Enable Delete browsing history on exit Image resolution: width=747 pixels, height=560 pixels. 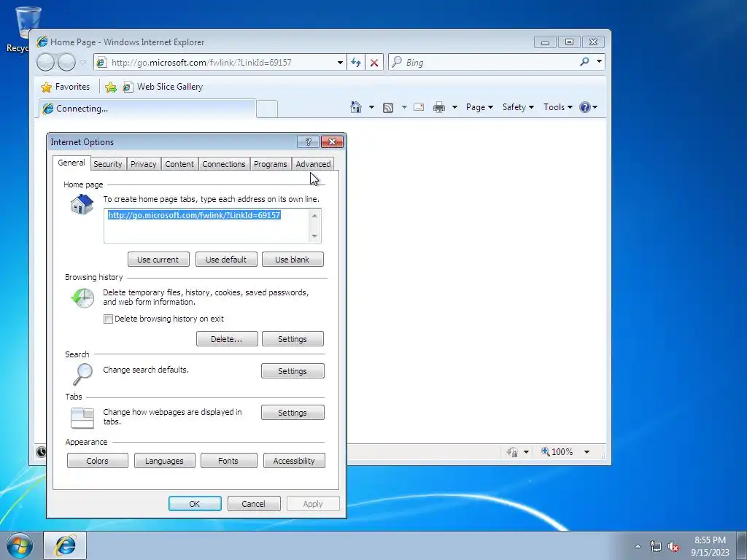coord(108,319)
